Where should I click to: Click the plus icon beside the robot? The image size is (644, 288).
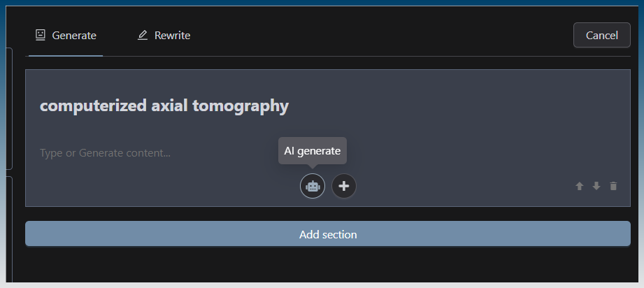343,186
